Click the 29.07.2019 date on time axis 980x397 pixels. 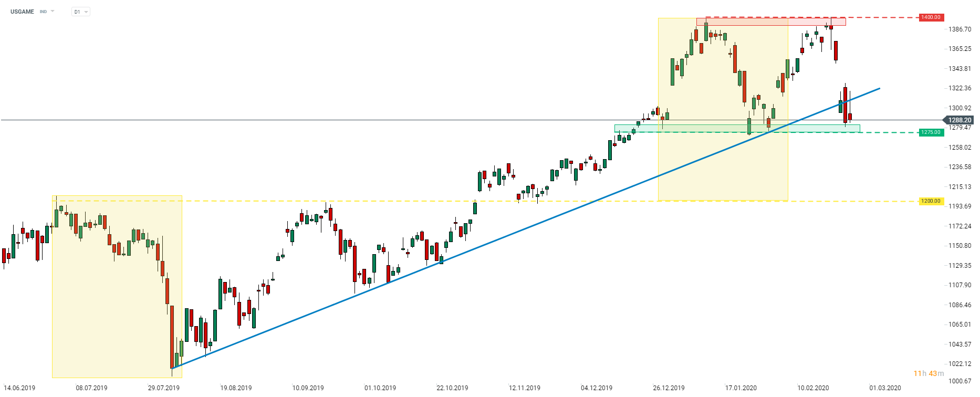point(164,388)
